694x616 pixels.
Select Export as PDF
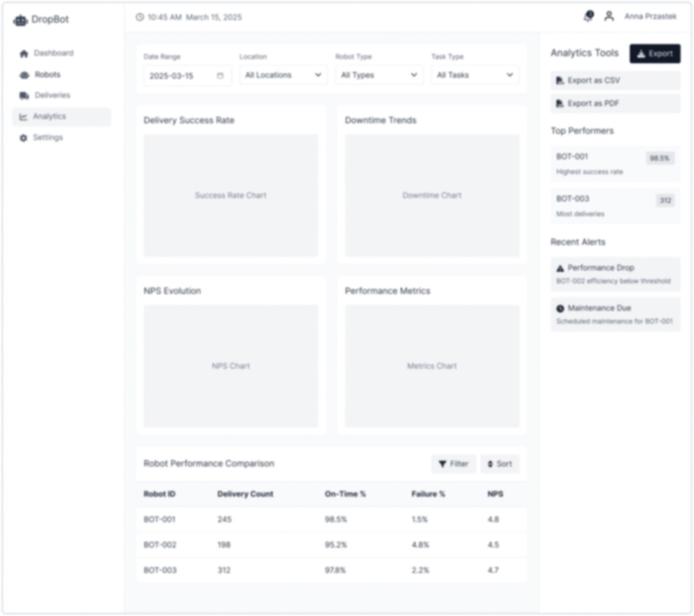(615, 104)
